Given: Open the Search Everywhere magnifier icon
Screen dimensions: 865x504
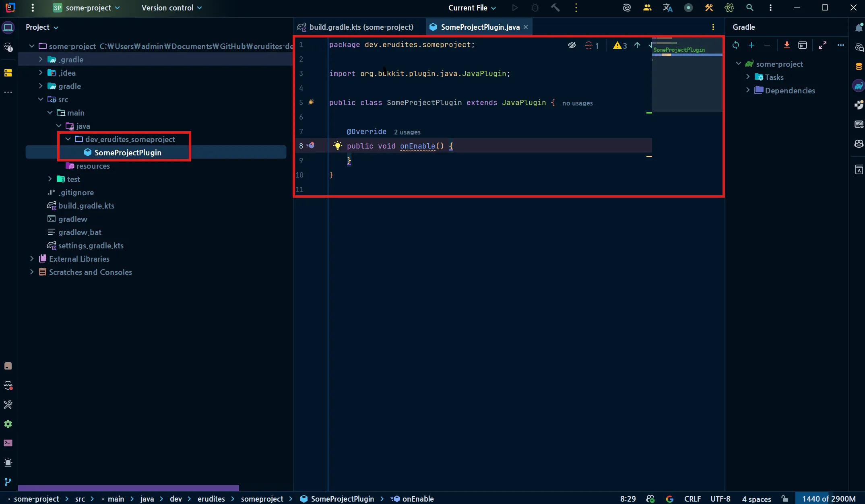Looking at the screenshot, I should (x=749, y=8).
